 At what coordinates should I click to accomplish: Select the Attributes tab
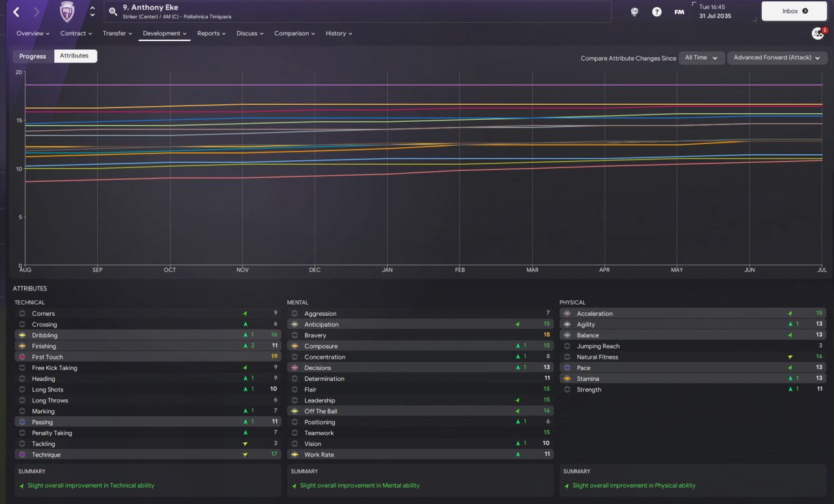coord(74,56)
